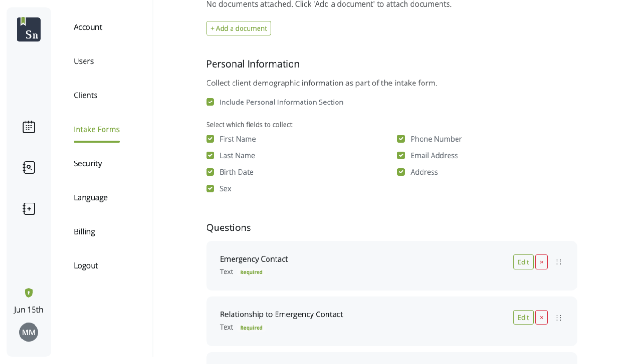Go to the Users settings tab

coord(84,61)
